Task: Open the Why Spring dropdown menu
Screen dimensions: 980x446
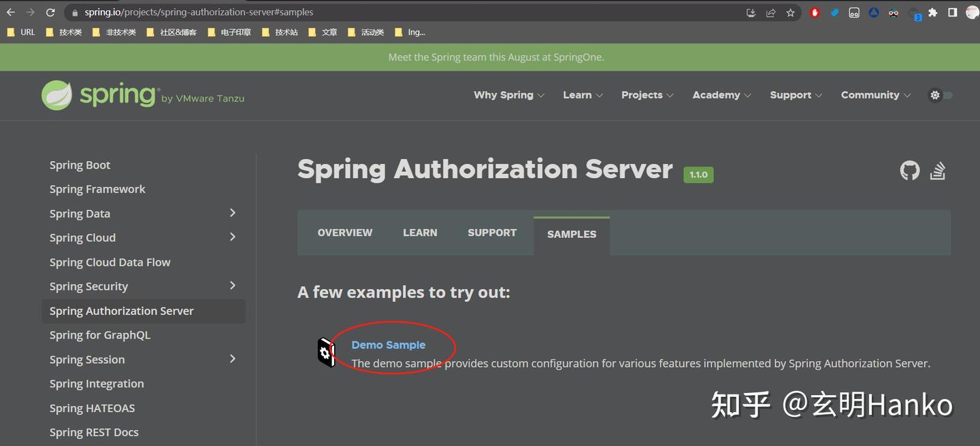Action: pos(509,95)
